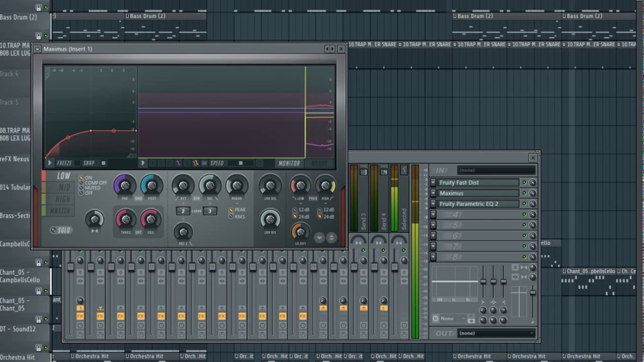Choose RMS detection mode
644x362 pixels.
tap(236, 217)
